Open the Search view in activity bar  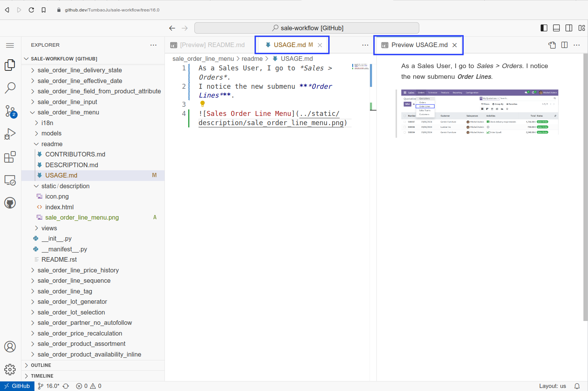[10, 88]
